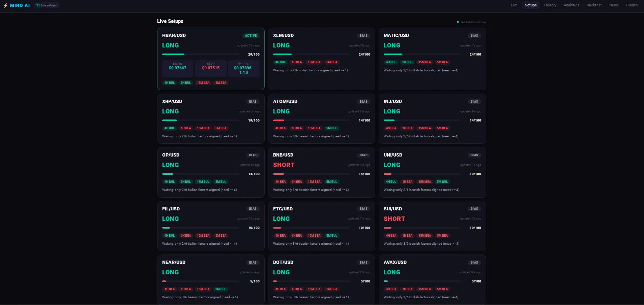The image size is (644, 305).
Task: Click the 5M BUL tag on ETC/USD
Action: [x=331, y=236]
